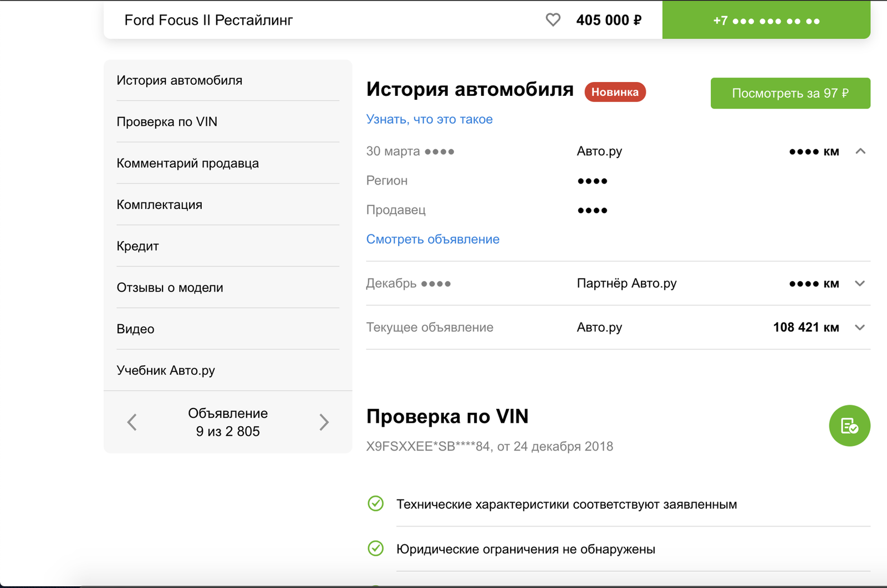Open the green VIN report icon
The image size is (887, 588).
849,426
